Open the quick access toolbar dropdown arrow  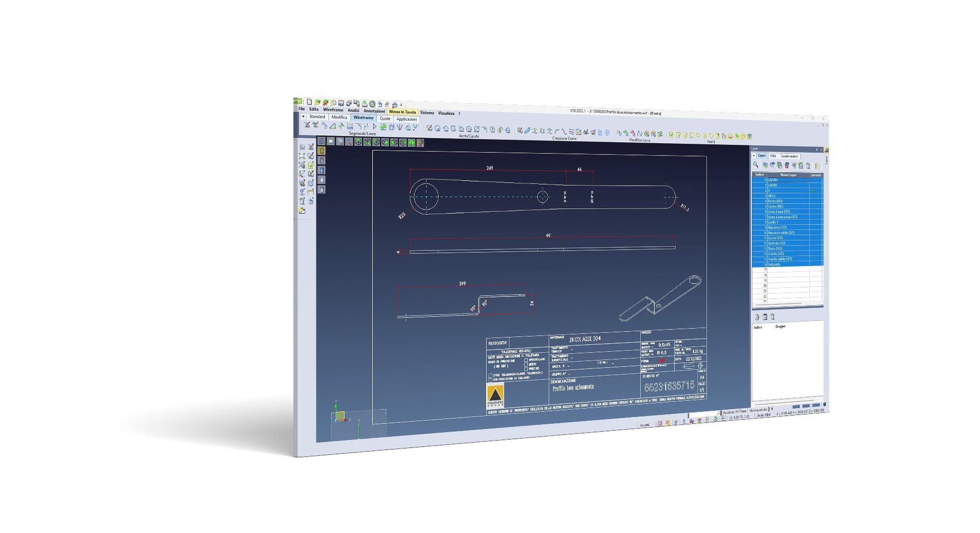(x=401, y=105)
